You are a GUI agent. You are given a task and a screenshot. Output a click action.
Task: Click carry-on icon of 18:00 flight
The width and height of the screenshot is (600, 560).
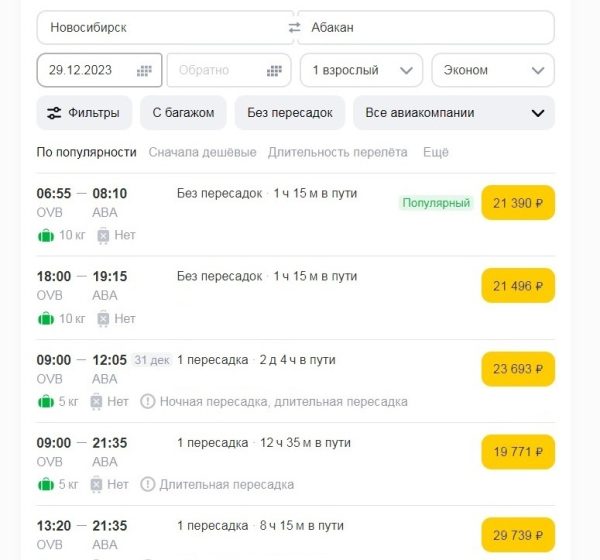click(x=103, y=319)
